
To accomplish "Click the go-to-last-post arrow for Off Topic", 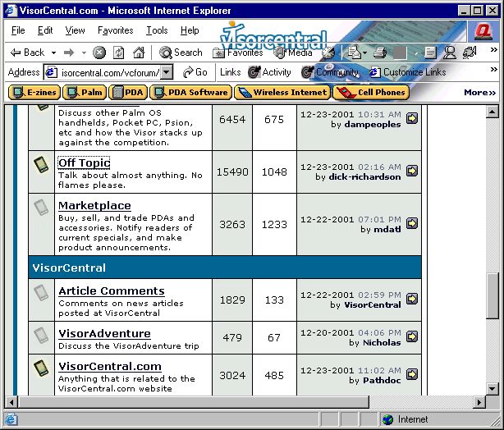I will (x=411, y=171).
